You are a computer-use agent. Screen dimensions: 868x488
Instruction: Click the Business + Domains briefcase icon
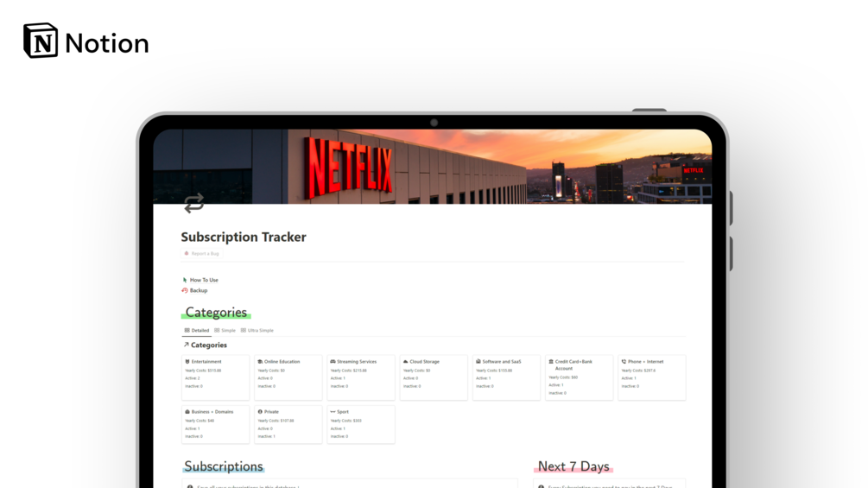(187, 412)
